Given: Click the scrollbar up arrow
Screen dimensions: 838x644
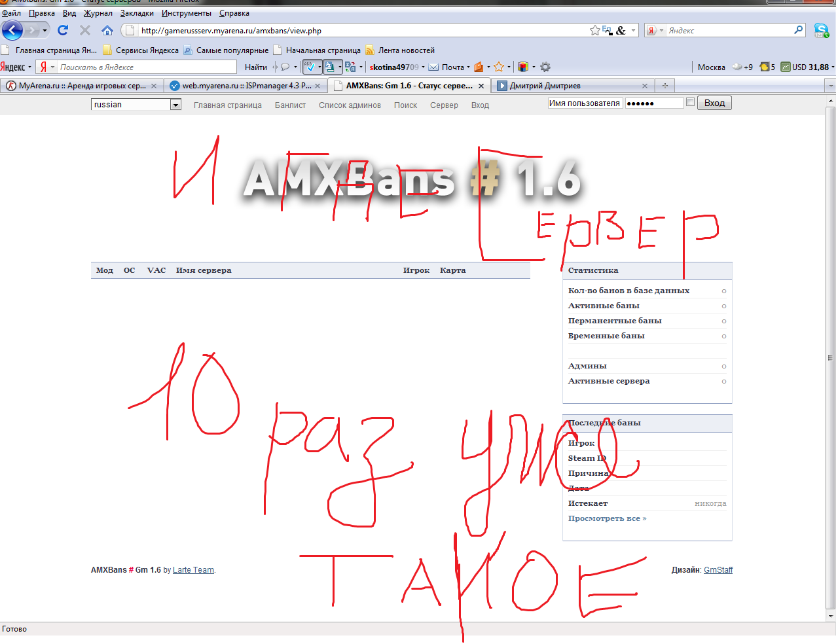Looking at the screenshot, I should pos(831,101).
